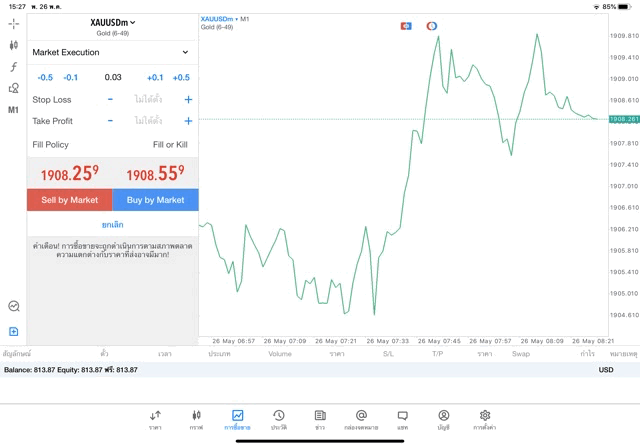Tap the 15:27 clock in status bar
640x447 pixels.
(17, 7)
